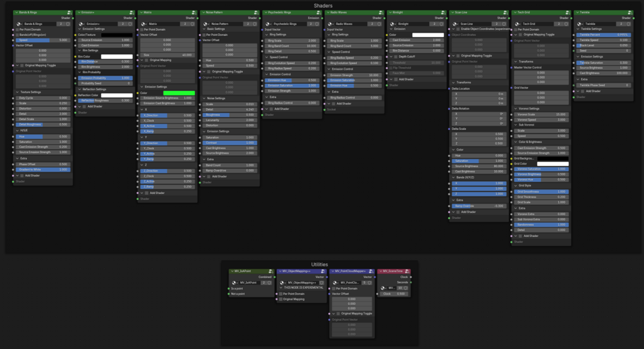Toggle fake user shield on Emission+ datablock

click(130, 24)
